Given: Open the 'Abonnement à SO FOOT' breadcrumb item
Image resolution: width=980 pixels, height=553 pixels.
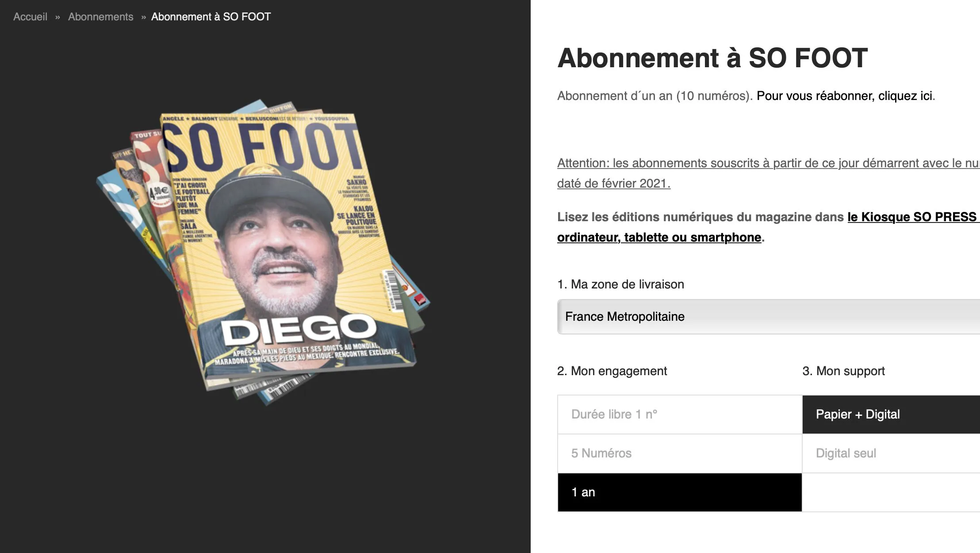Looking at the screenshot, I should pos(211,16).
